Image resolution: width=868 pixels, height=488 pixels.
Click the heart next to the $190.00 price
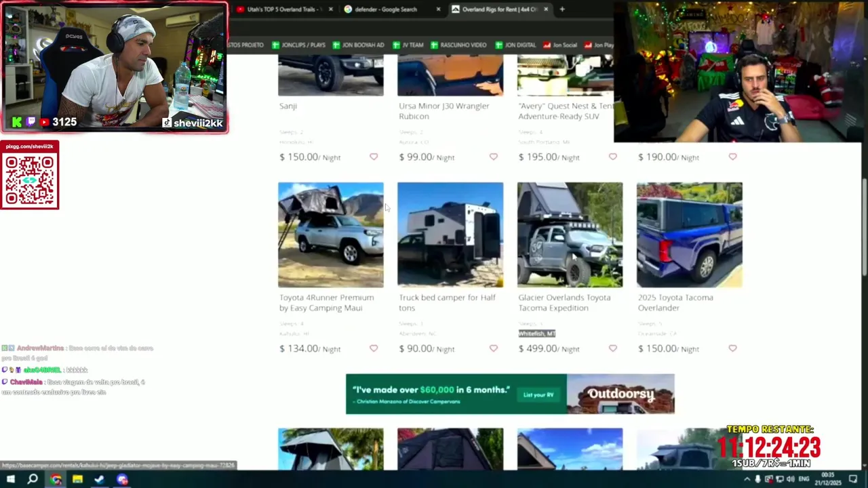tap(732, 157)
